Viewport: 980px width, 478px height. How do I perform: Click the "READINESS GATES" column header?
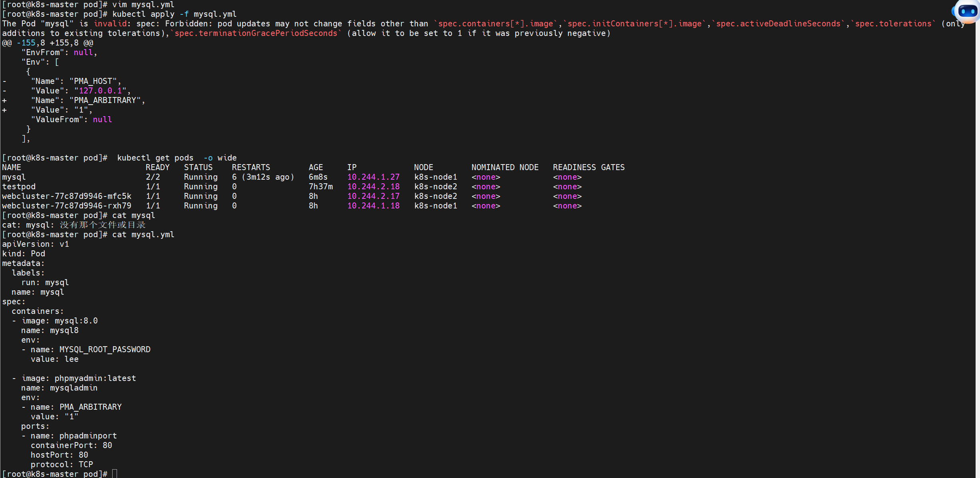click(x=589, y=167)
